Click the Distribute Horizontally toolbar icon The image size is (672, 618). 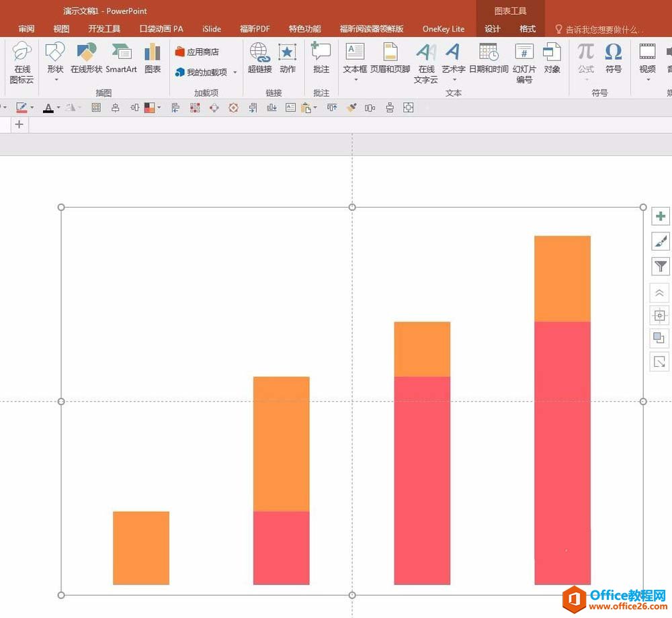click(x=370, y=107)
